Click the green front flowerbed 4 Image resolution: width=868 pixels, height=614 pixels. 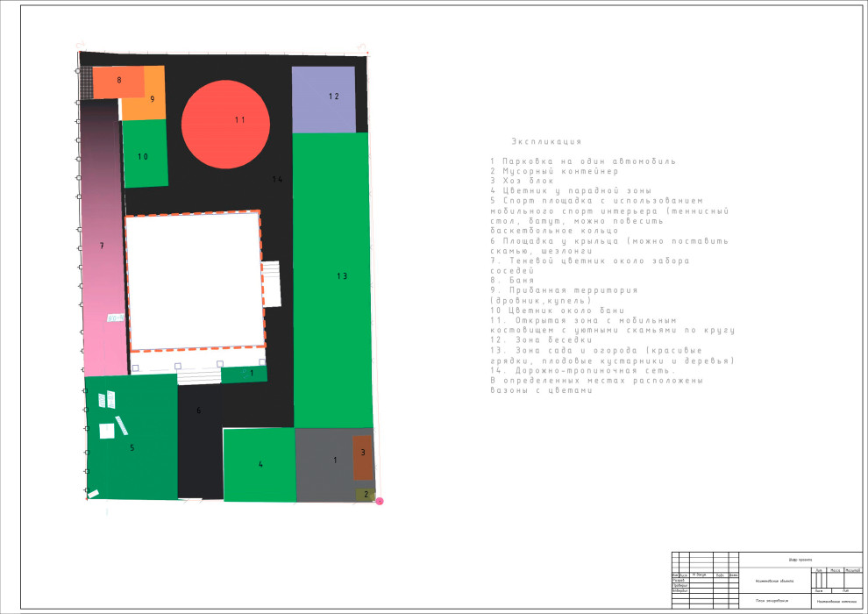pos(260,465)
